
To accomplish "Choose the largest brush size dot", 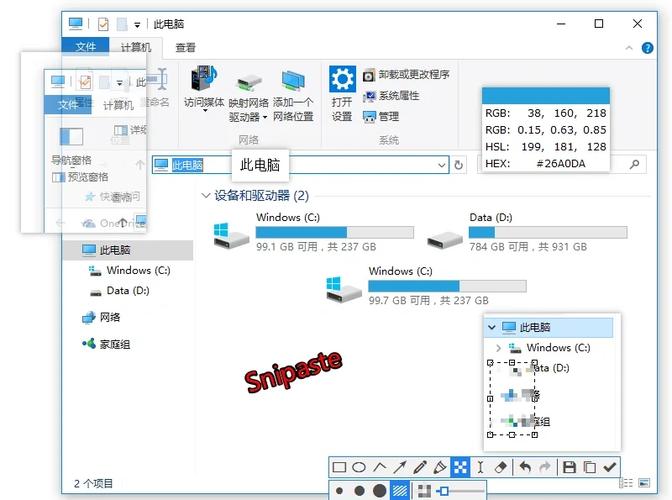I will (x=379, y=491).
